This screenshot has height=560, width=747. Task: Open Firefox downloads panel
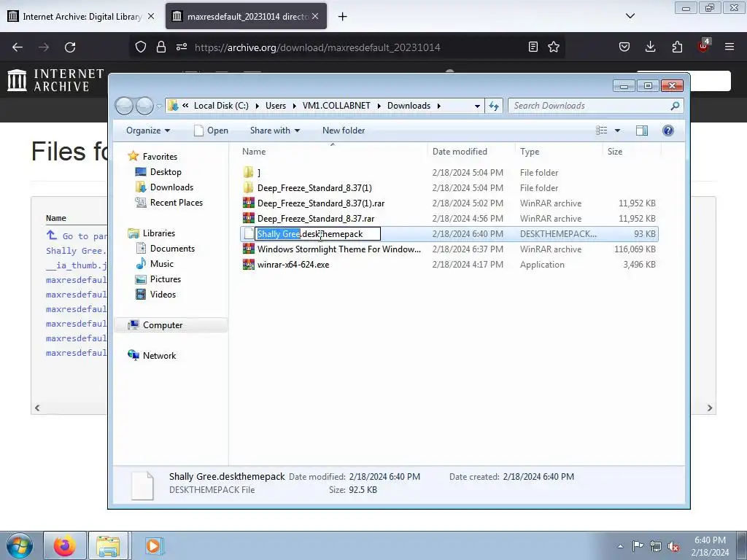(650, 47)
